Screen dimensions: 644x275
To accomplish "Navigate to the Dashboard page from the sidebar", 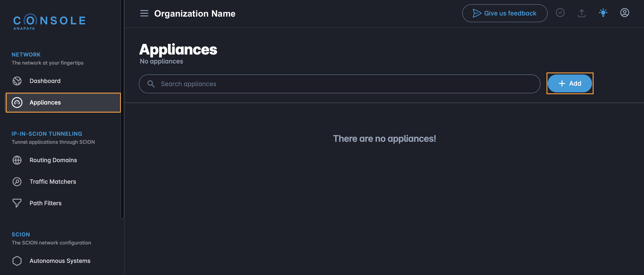I will click(x=45, y=81).
